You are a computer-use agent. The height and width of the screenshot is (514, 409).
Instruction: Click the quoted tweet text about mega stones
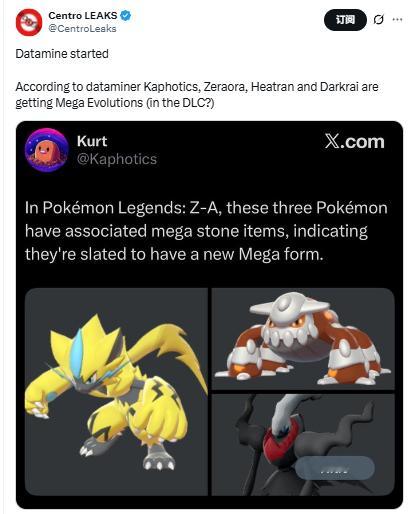tap(206, 231)
